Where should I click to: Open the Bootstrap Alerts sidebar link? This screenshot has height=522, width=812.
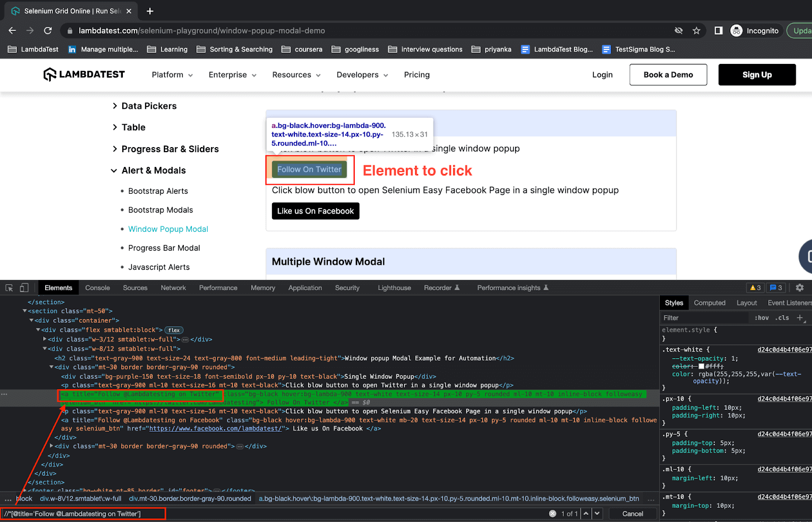click(158, 191)
